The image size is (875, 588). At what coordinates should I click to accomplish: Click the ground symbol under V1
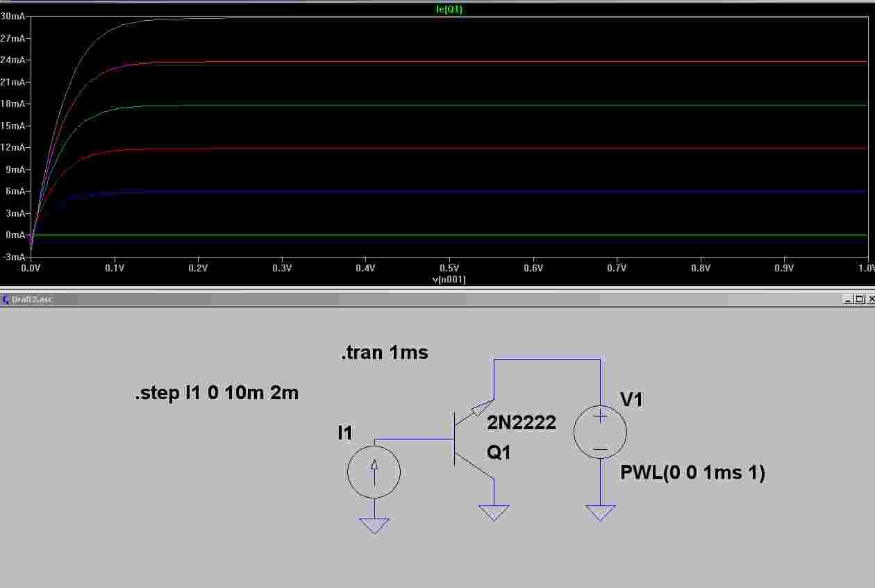[600, 513]
